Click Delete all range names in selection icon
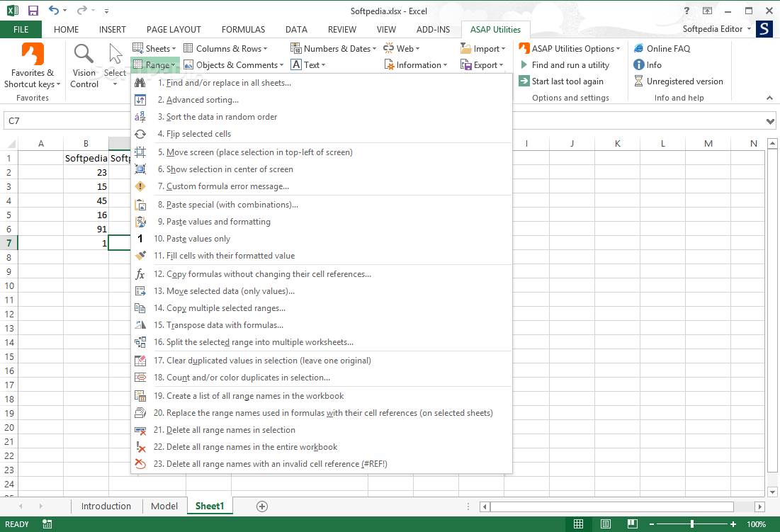The width and height of the screenshot is (780, 532). (140, 430)
